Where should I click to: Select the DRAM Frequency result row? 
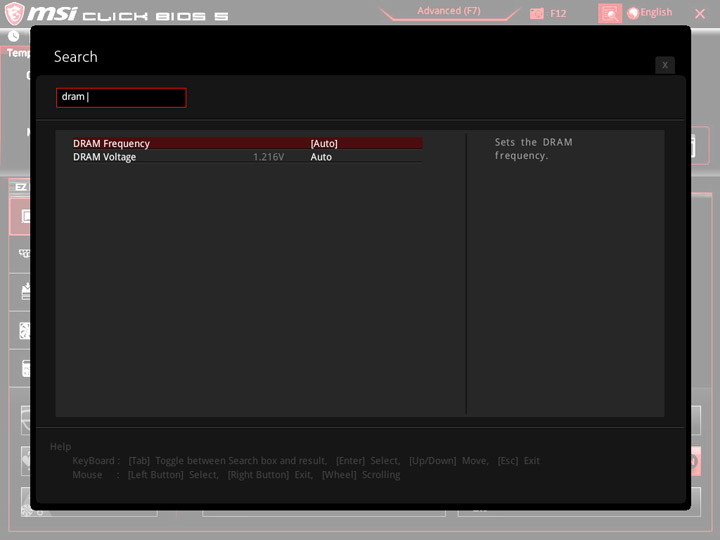point(248,143)
